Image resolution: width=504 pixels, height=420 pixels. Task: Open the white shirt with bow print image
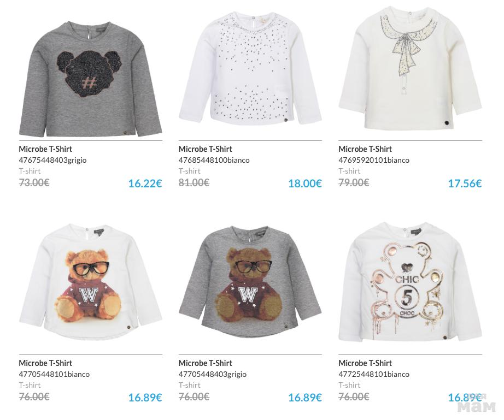pyautogui.click(x=410, y=68)
